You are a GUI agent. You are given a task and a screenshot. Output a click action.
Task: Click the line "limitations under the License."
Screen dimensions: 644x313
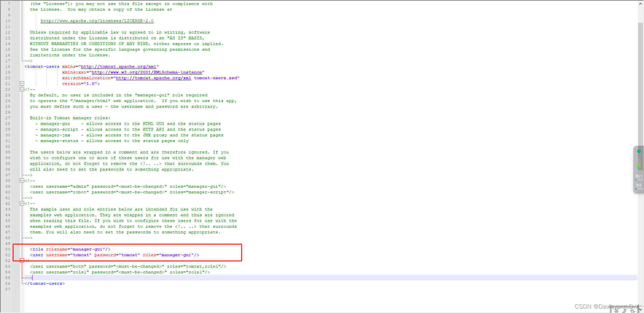(70, 55)
